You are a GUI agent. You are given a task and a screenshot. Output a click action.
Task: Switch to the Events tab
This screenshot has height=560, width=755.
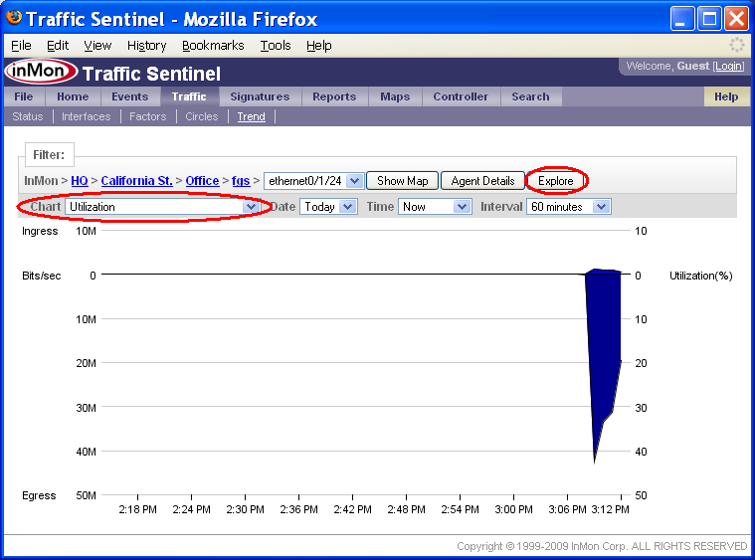130,96
